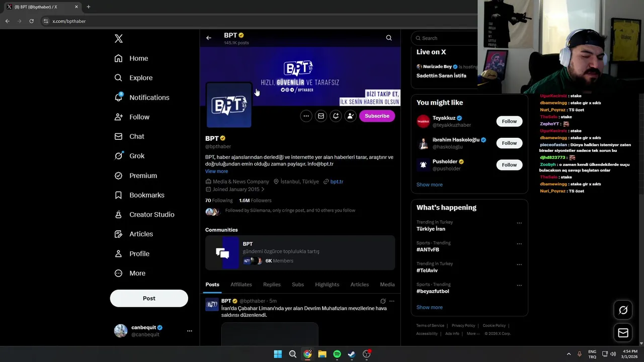
Task: Open the floating messages envelope button
Action: [x=623, y=333]
